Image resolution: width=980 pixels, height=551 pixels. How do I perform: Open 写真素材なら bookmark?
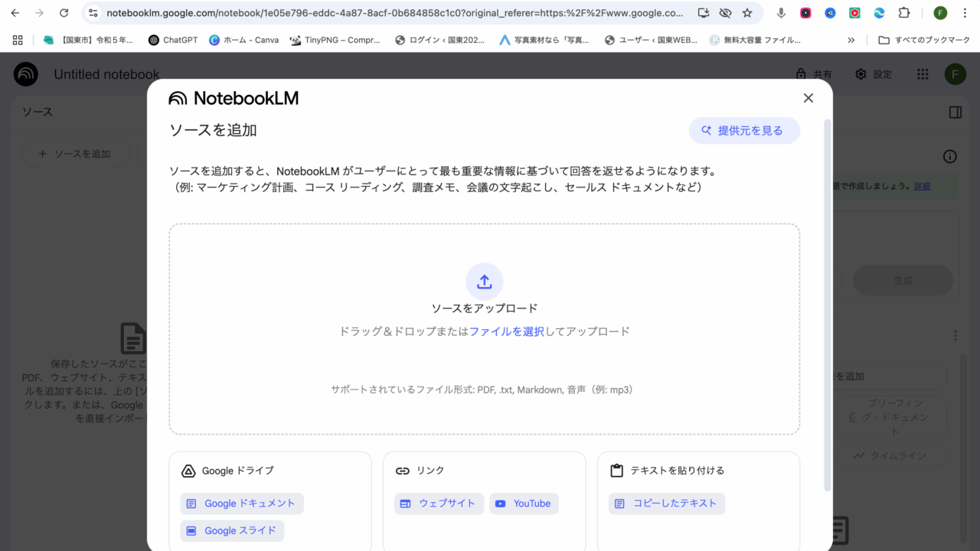point(544,40)
